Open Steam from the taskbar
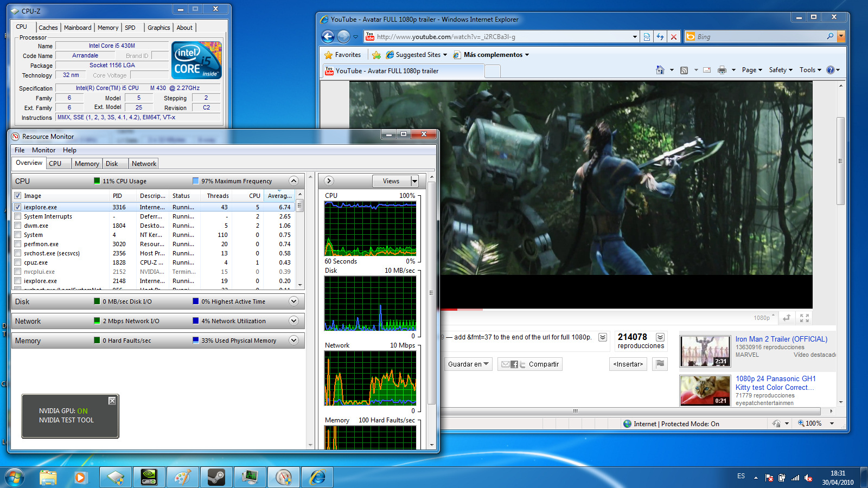Viewport: 868px width, 488px height. click(216, 477)
